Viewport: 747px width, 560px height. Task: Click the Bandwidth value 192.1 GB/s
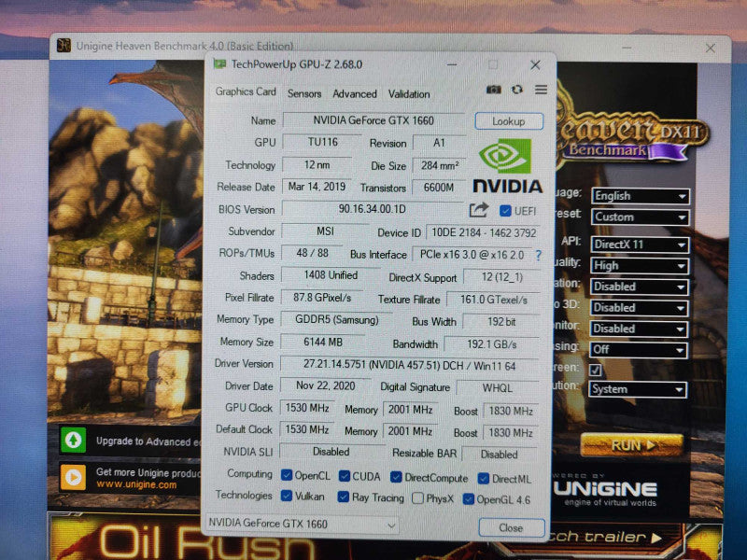(492, 343)
